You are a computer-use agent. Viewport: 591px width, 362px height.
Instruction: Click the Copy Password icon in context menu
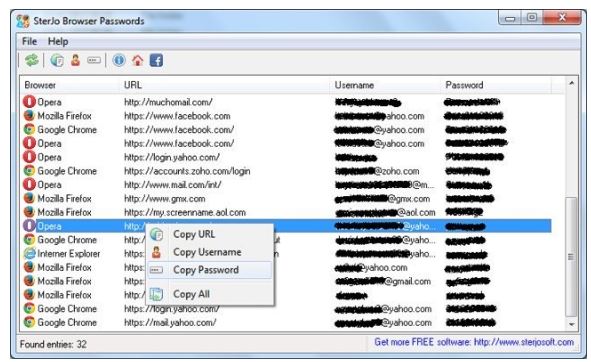(x=156, y=270)
